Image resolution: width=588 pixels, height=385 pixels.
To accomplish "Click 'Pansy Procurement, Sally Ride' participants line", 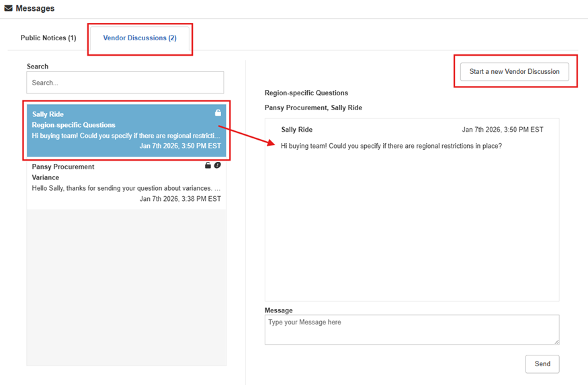I will (x=314, y=108).
